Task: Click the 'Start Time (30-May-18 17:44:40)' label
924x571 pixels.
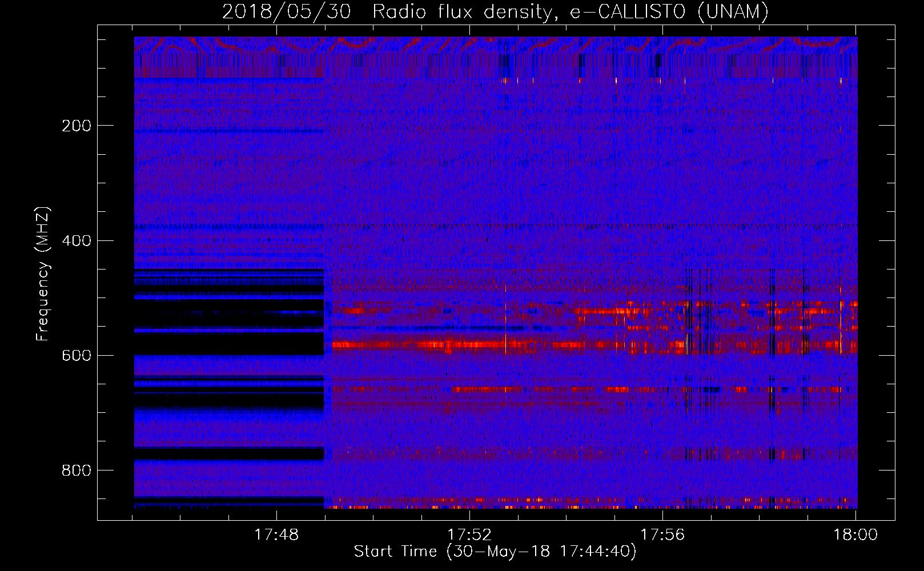Action: tap(495, 552)
